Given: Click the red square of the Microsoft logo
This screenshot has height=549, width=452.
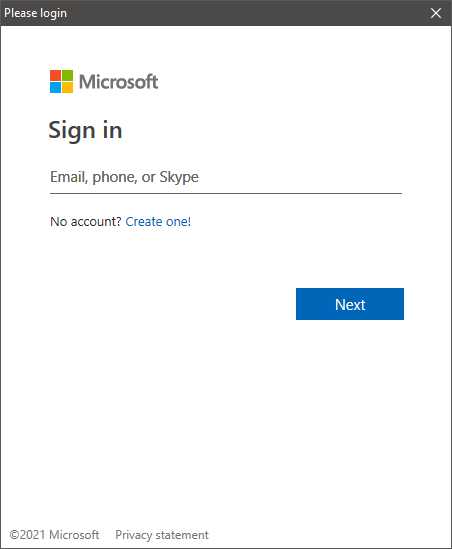Looking at the screenshot, I should point(55,75).
